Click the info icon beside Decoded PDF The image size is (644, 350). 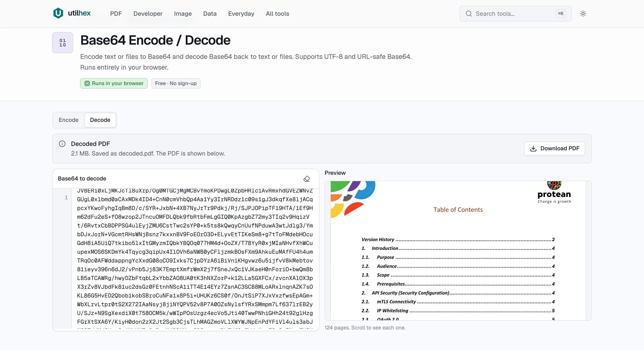[x=62, y=144]
